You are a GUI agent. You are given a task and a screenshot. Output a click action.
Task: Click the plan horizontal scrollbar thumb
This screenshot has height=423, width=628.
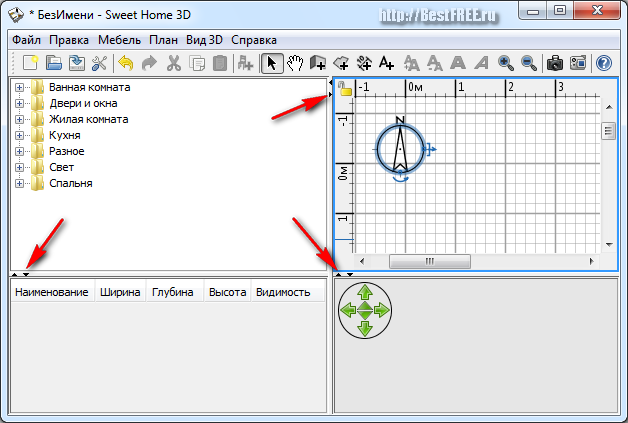click(430, 262)
